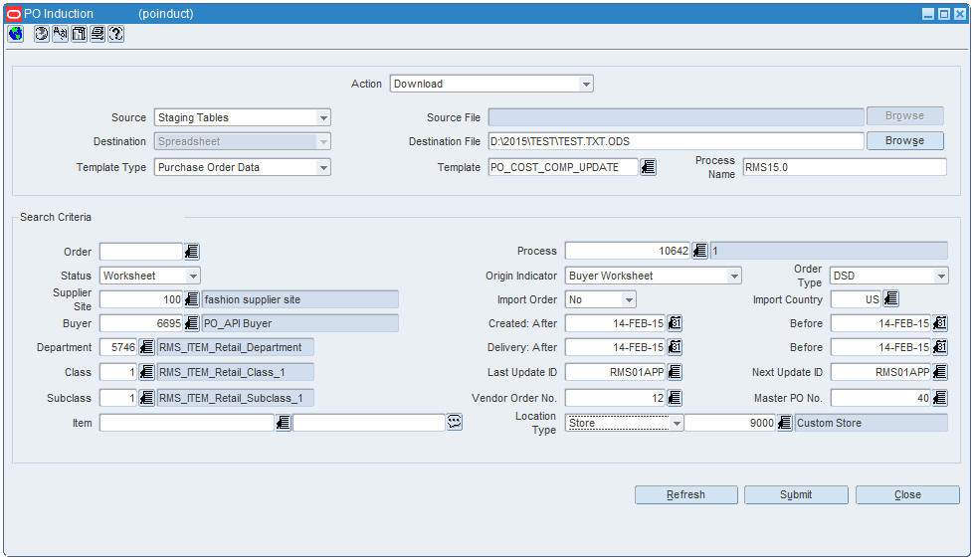The height and width of the screenshot is (560, 972).
Task: Click the Template field with PO_COST_COMP_UPDATE
Action: coord(563,167)
